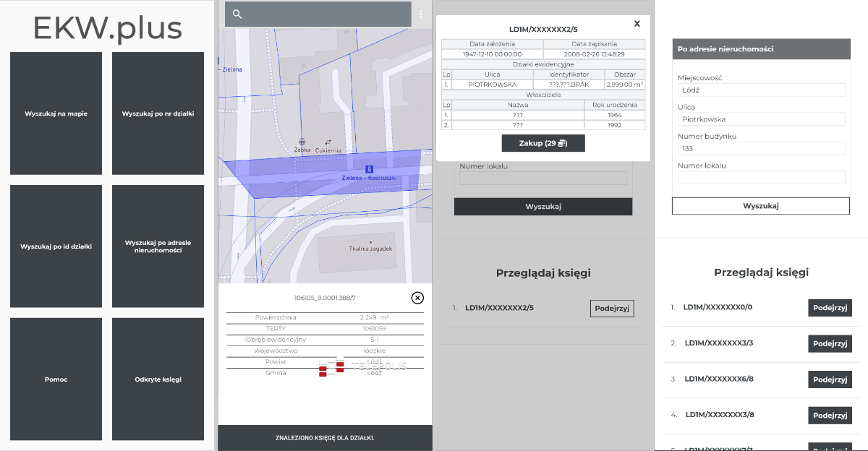The width and height of the screenshot is (868, 451).
Task: Click Podejrzyj next to LD1M/XXXXXXX0/0
Action: pyautogui.click(x=830, y=308)
